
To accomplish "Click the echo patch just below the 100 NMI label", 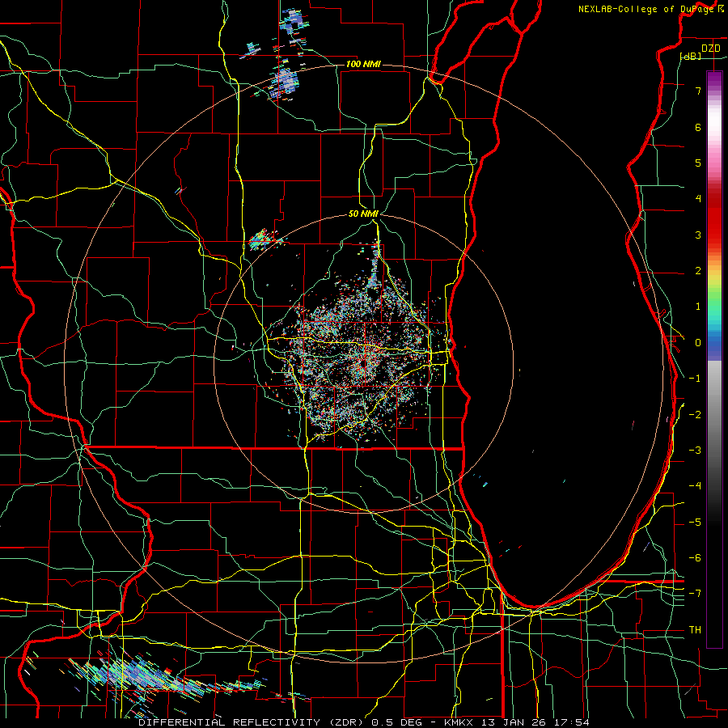I will tap(285, 83).
